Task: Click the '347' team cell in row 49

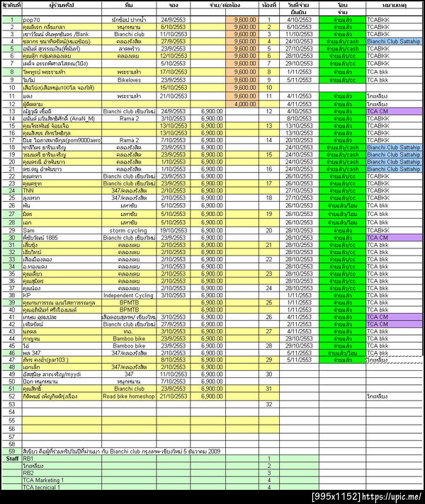Action: 129,374
